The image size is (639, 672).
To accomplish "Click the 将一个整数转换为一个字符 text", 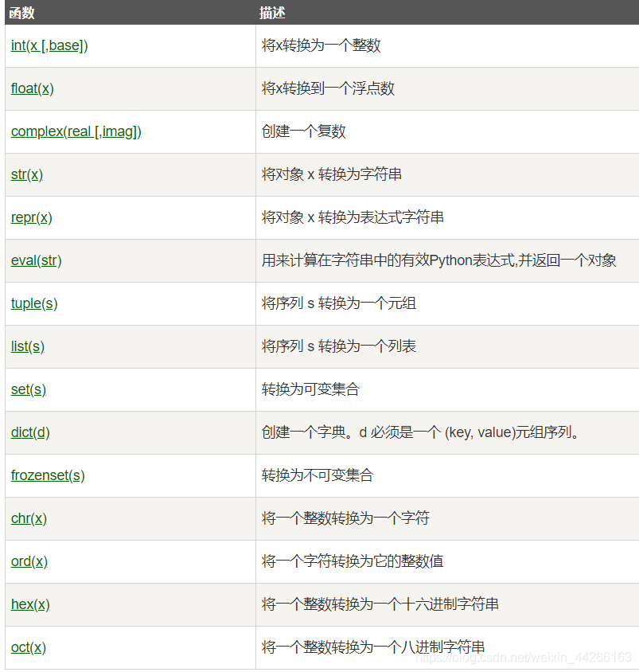I will pyautogui.click(x=345, y=518).
